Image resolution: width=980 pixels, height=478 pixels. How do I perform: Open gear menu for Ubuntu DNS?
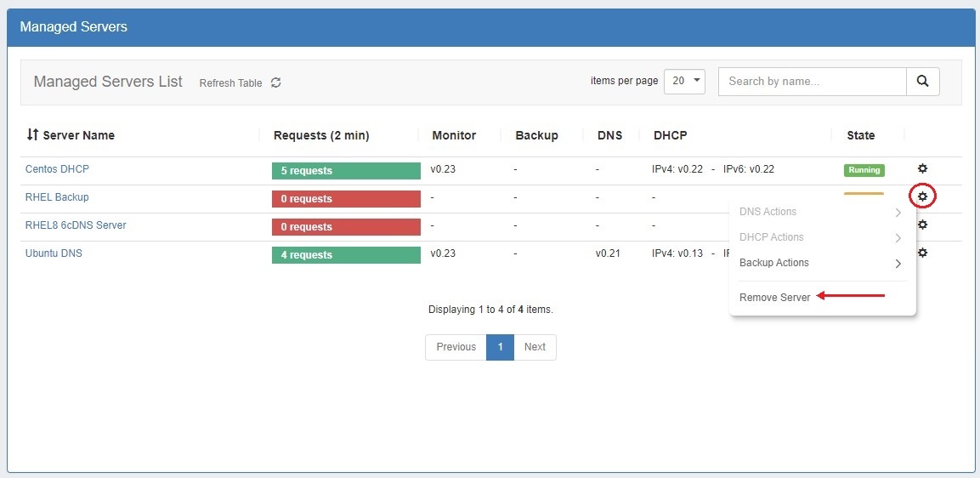(x=922, y=253)
